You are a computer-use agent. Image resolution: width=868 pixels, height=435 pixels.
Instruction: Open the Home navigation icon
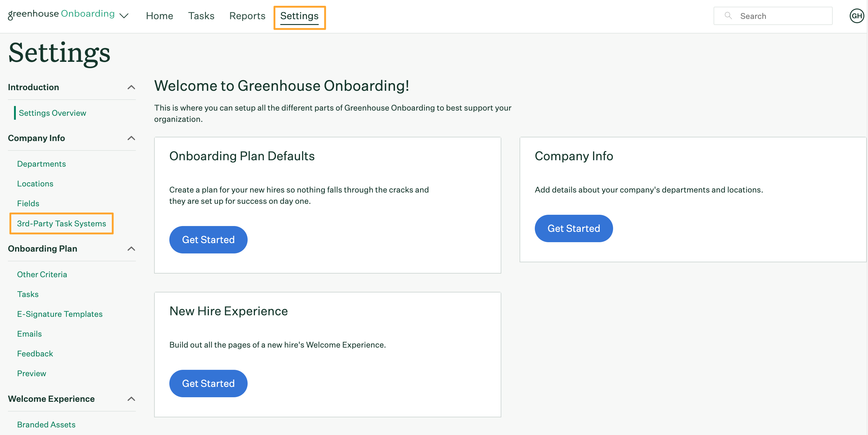click(159, 16)
